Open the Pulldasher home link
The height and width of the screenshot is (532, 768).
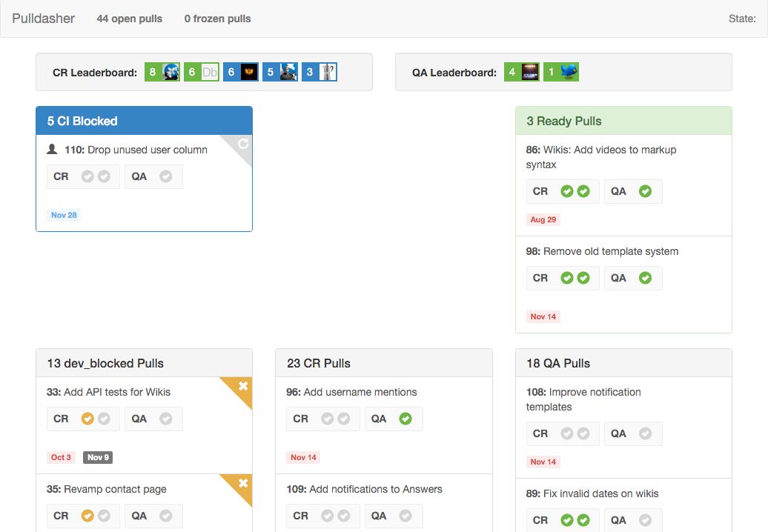pos(44,19)
